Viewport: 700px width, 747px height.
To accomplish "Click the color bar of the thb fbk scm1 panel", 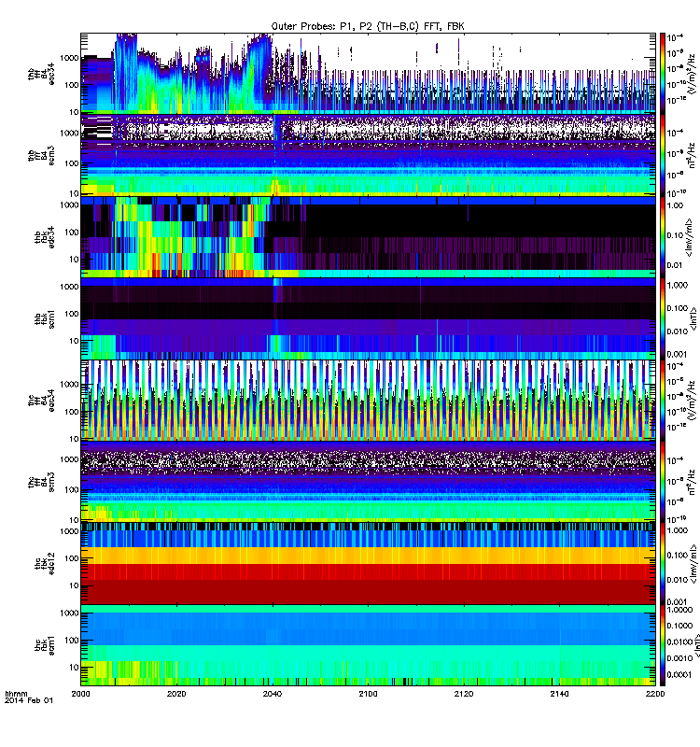I will click(x=662, y=318).
